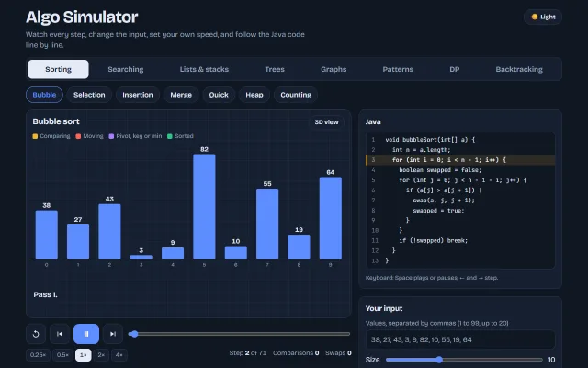
Task: Click the 'Step 2 of 71' counter
Action: pos(248,353)
